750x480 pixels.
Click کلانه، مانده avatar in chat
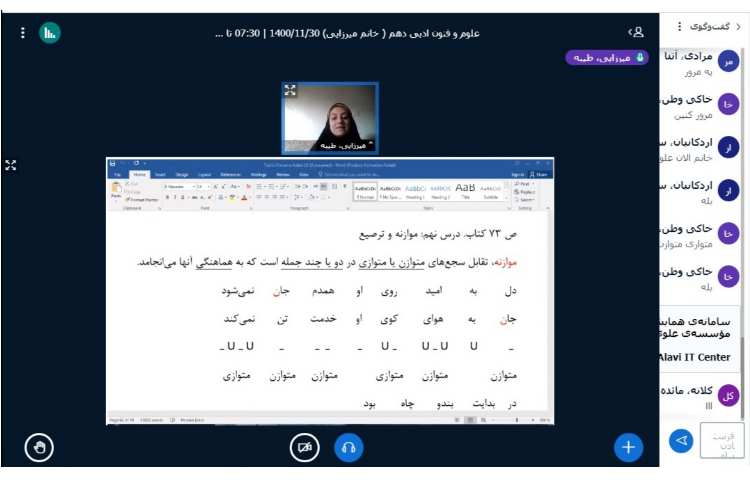point(728,396)
